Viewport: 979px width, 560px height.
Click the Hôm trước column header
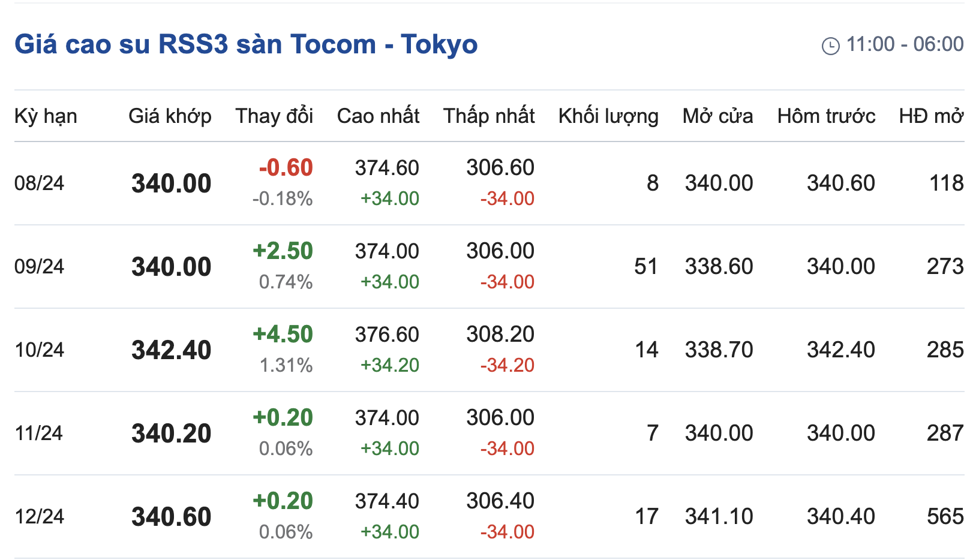click(x=826, y=116)
